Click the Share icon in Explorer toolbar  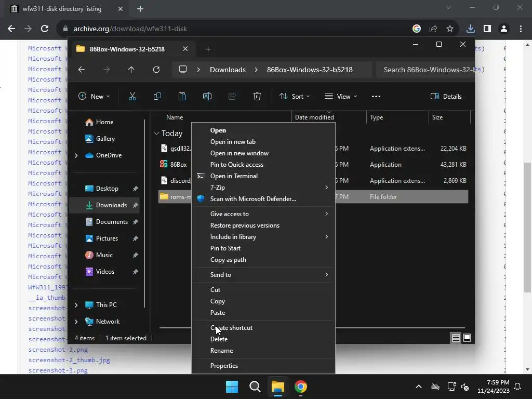[232, 96]
